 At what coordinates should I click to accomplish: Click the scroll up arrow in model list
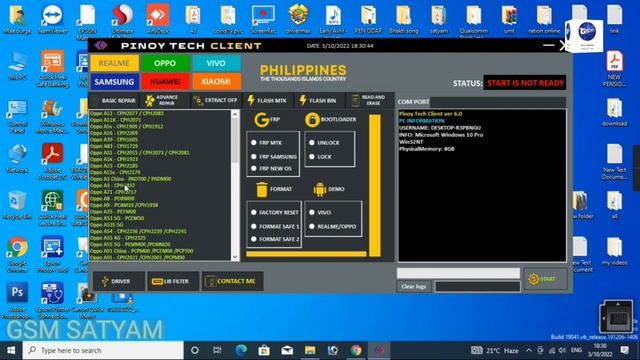click(x=235, y=115)
